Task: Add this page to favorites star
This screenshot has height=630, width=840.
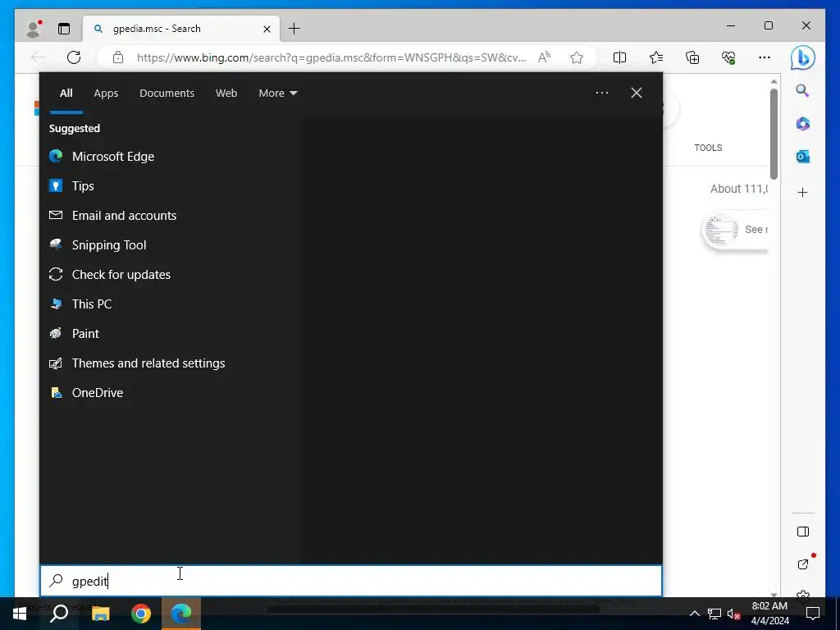Action: (x=577, y=57)
